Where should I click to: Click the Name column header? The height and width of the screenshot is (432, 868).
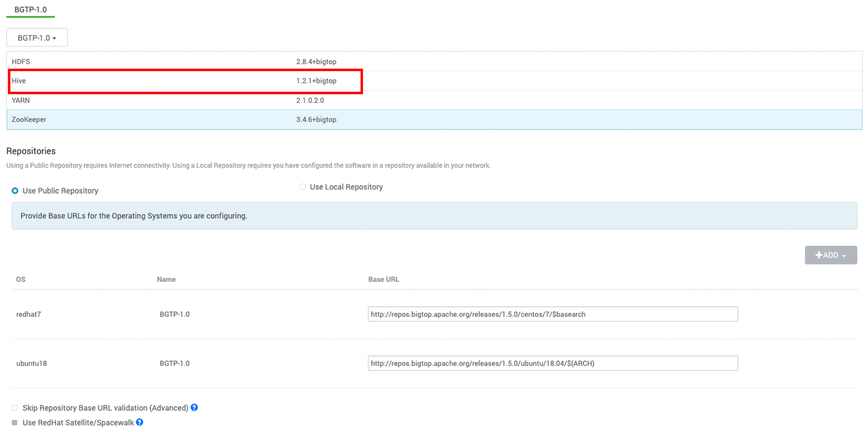click(166, 280)
